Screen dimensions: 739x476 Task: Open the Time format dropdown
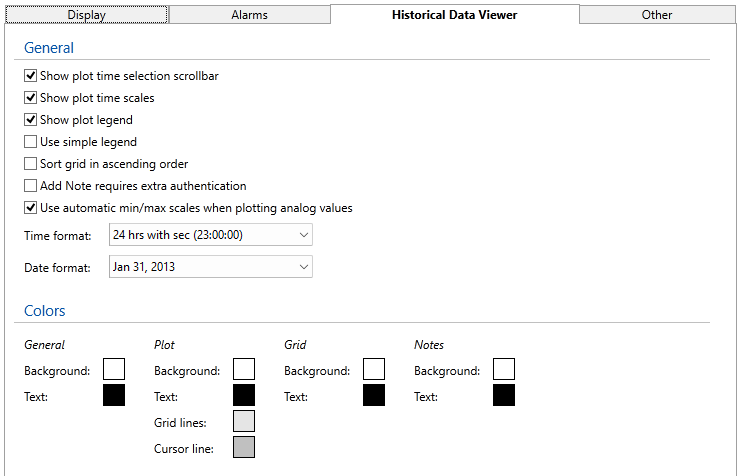(x=209, y=235)
